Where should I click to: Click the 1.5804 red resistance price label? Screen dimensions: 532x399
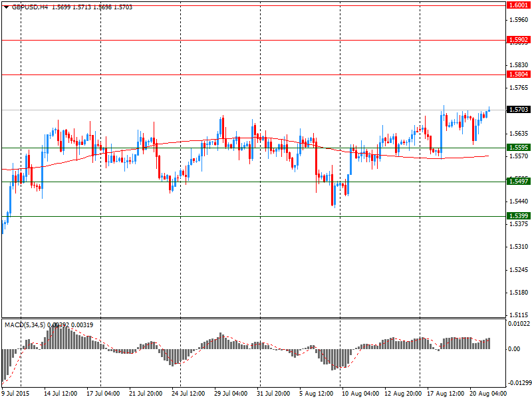[518, 74]
